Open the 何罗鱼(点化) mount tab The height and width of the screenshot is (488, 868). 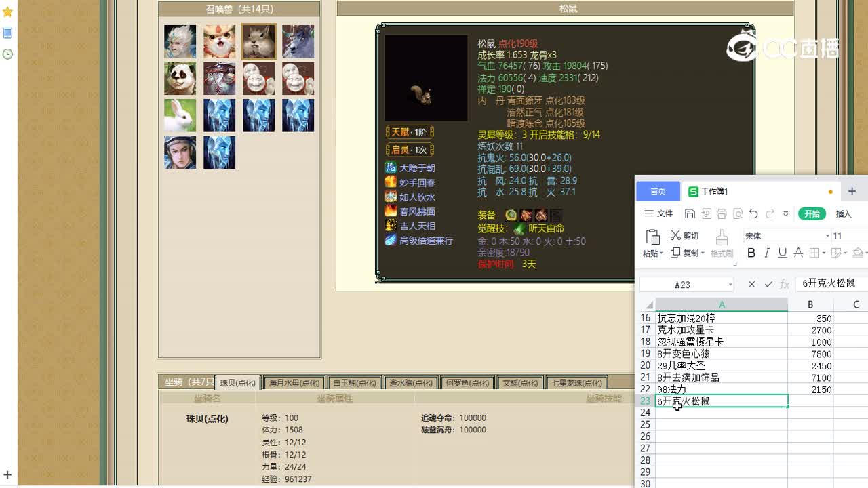(467, 382)
